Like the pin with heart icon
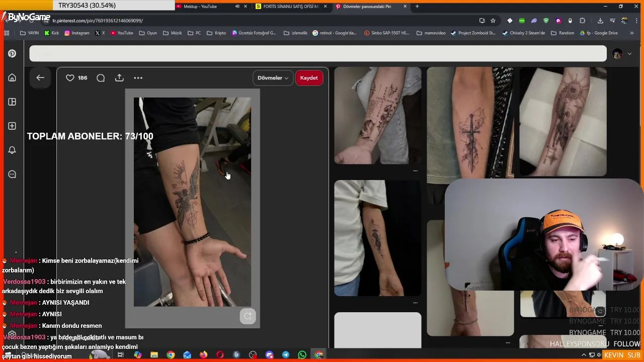644x362 pixels. 70,78
